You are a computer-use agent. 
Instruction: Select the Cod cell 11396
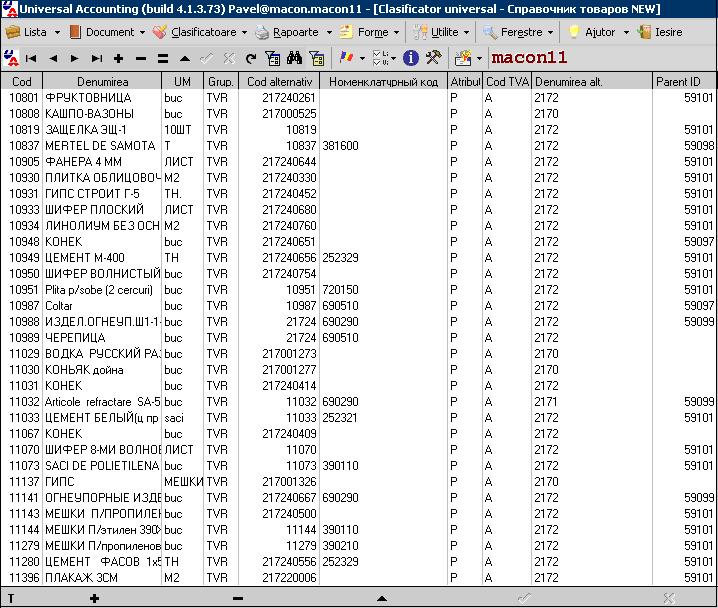[x=24, y=578]
